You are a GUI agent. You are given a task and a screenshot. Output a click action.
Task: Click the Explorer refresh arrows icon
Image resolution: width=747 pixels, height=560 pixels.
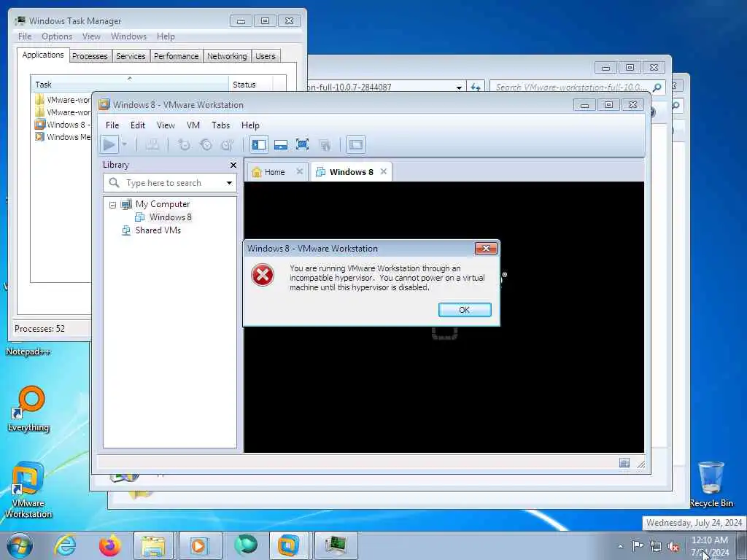(476, 87)
